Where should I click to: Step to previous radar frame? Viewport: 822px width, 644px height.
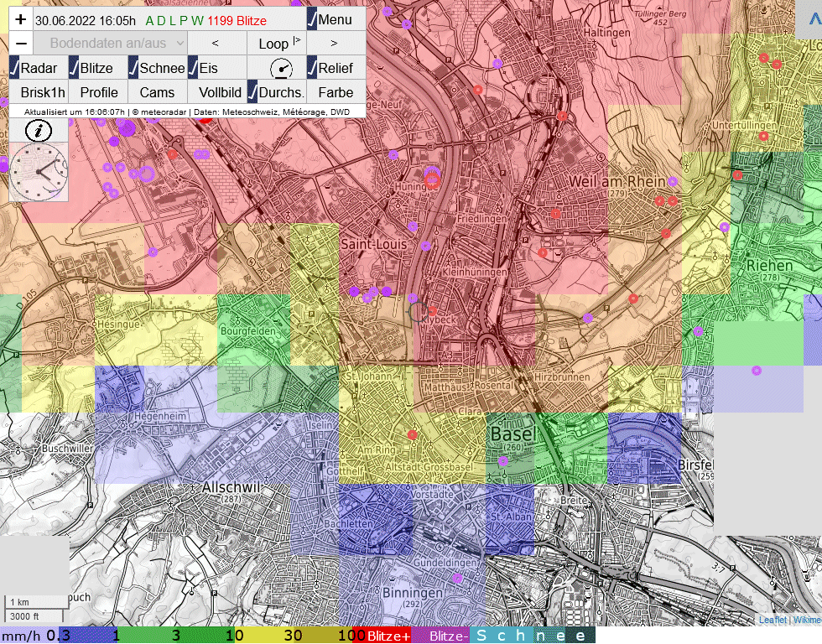pyautogui.click(x=216, y=44)
